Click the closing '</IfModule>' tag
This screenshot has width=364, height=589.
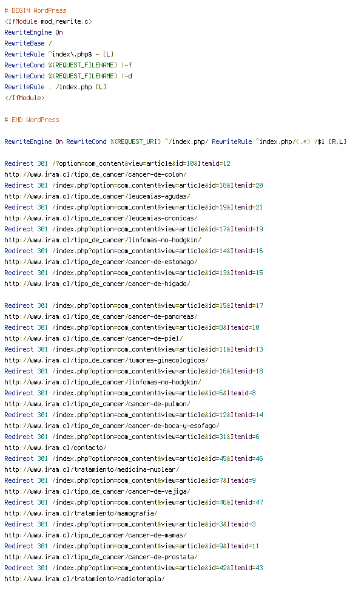click(24, 98)
